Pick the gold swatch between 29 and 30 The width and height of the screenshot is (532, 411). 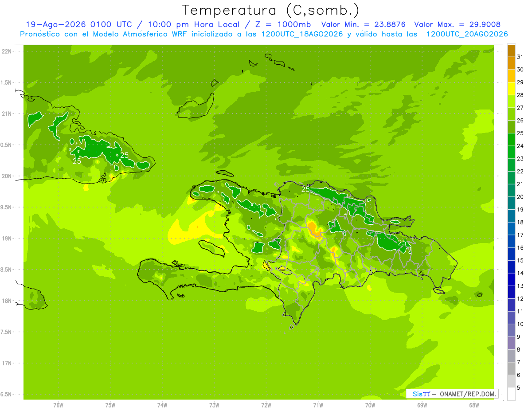click(511, 76)
